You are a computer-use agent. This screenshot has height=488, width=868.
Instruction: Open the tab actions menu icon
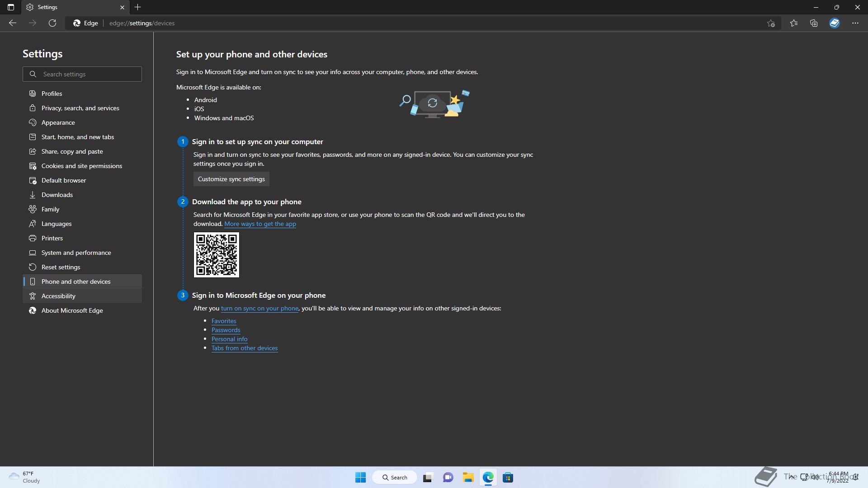[11, 7]
